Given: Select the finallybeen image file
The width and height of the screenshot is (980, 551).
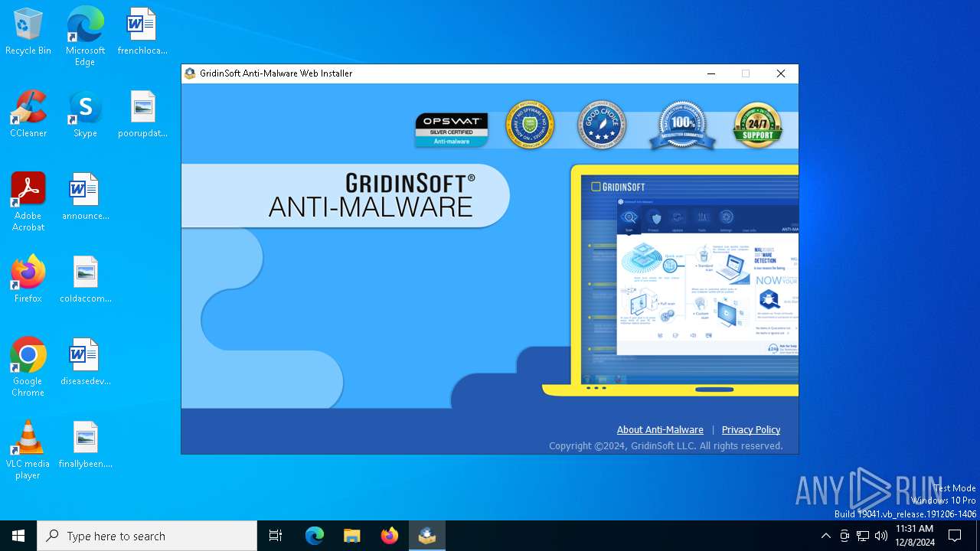Looking at the screenshot, I should click(85, 445).
